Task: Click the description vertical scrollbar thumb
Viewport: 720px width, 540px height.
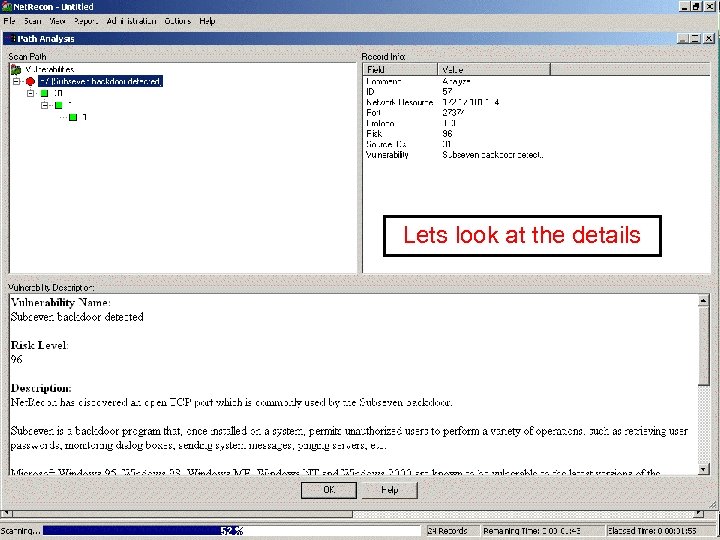Action: coord(703,346)
